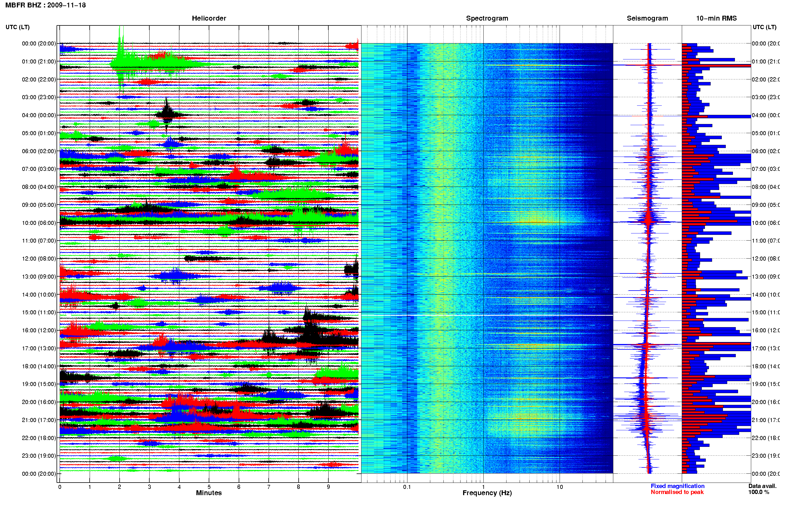Click UTC (LT) label beside the Helicorder

17,27
